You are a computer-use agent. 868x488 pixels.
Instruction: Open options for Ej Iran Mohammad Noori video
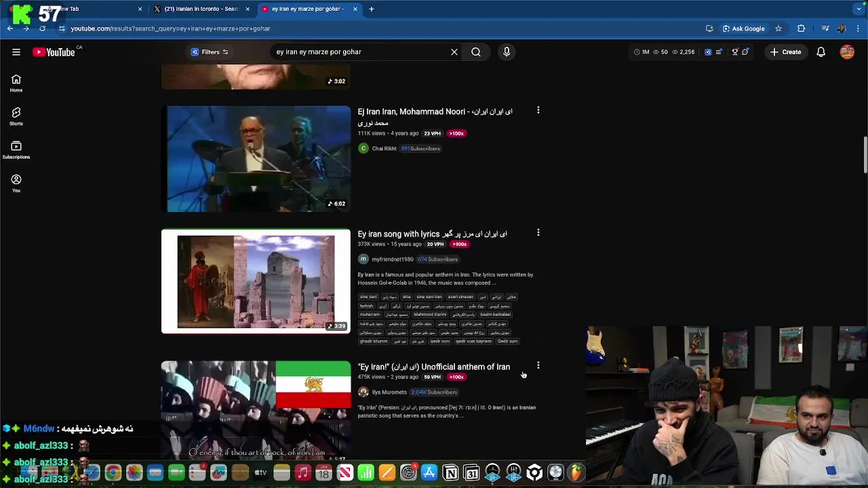pos(538,110)
